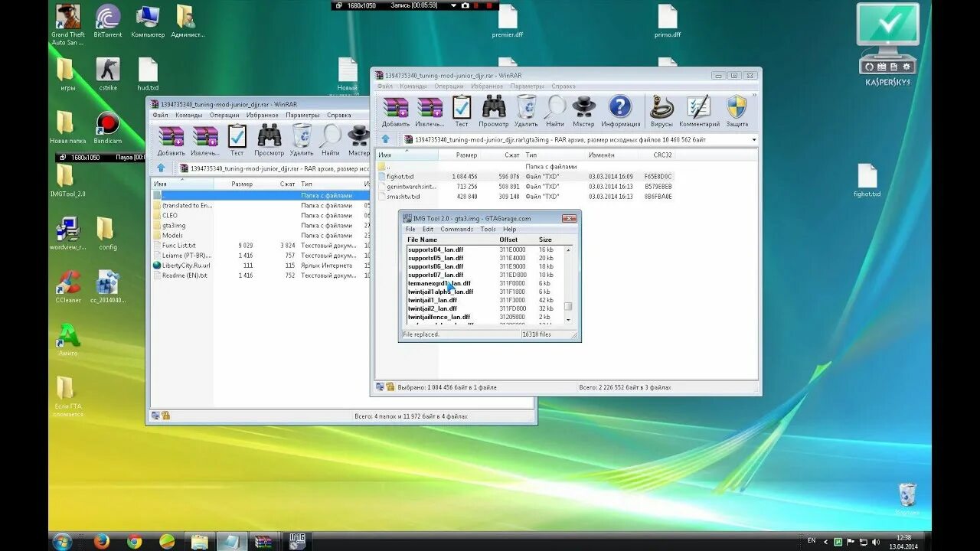The height and width of the screenshot is (551, 980).
Task: Click Удалить icon in back WinRAR window
Action: pyautogui.click(x=302, y=141)
